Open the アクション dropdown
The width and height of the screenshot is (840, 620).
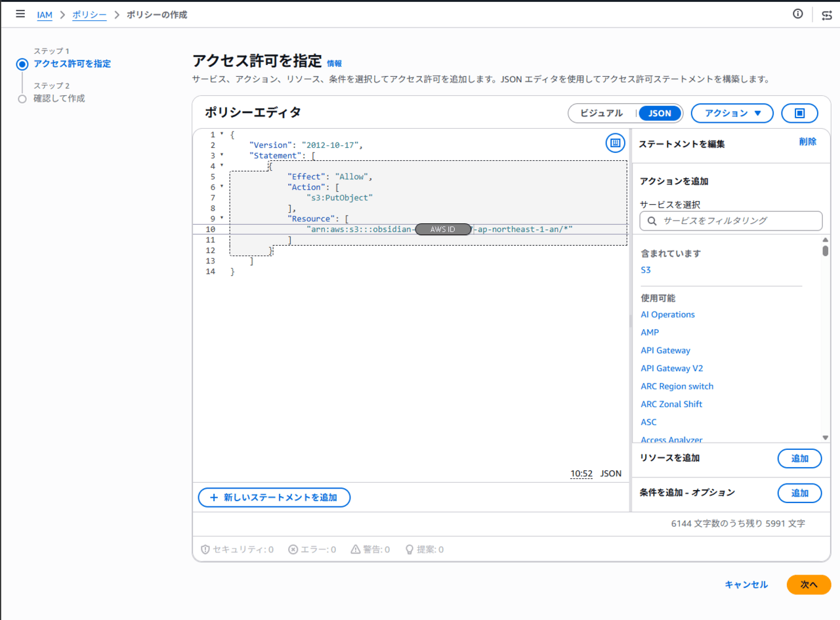point(732,113)
